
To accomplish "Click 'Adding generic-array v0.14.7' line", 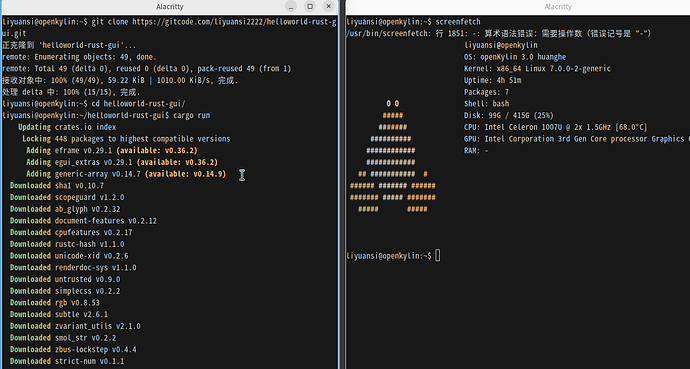I will 126,174.
